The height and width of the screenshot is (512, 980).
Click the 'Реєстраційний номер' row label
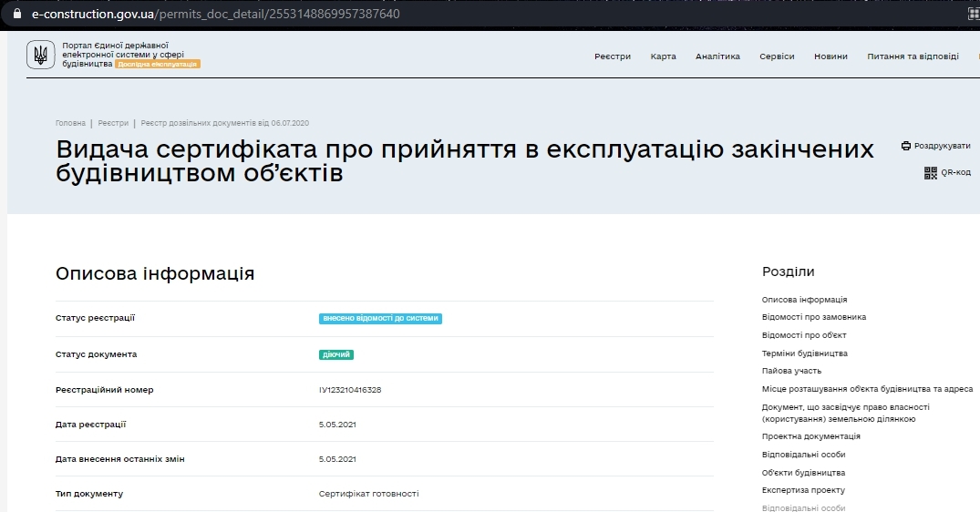104,390
